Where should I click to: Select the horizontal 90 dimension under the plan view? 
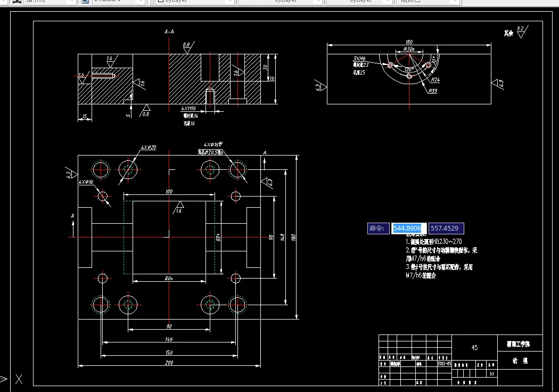(169, 326)
